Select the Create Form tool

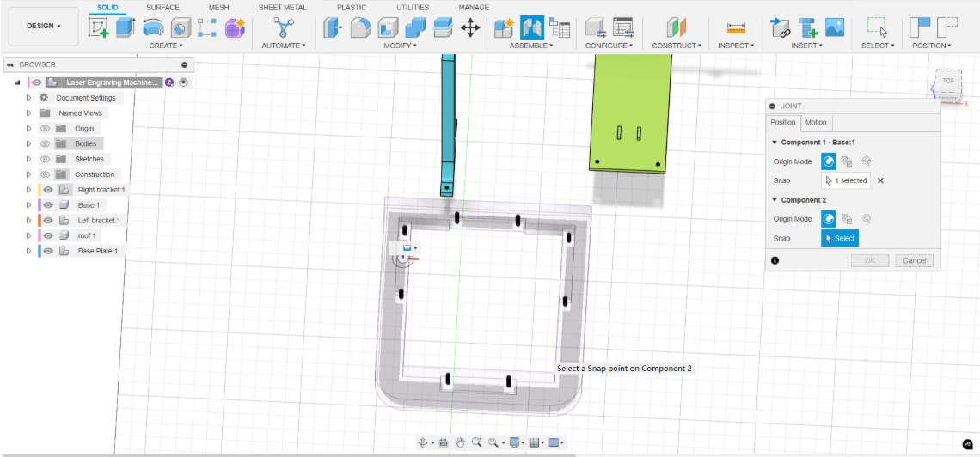(235, 27)
